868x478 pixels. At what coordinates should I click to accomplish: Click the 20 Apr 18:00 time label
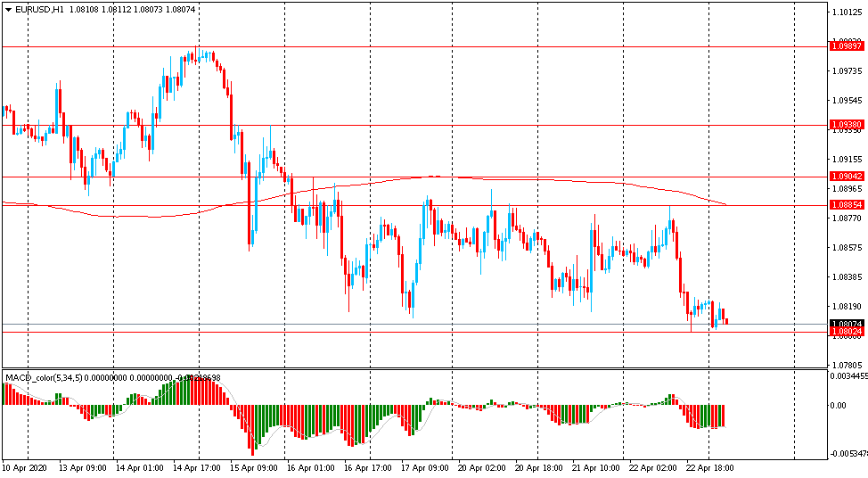[539, 468]
